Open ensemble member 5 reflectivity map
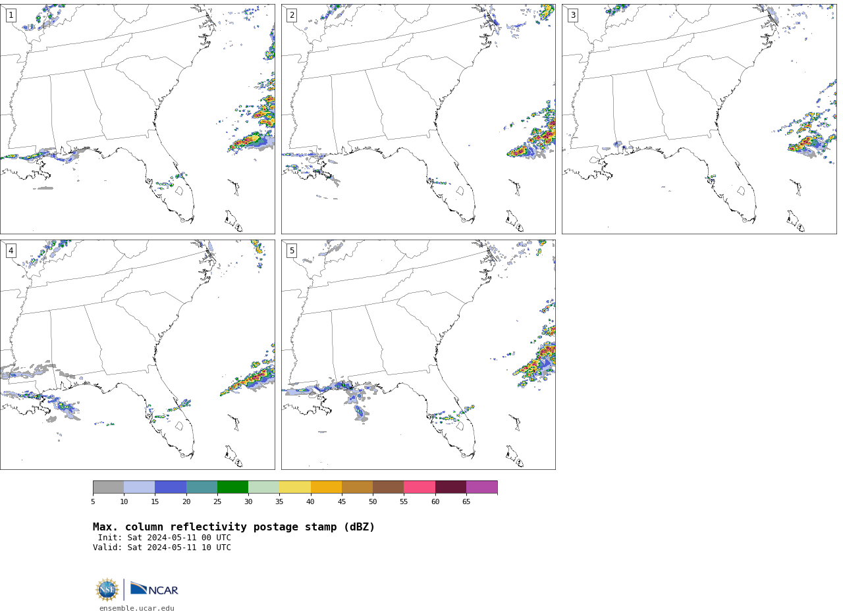This screenshot has height=616, width=843. (418, 355)
